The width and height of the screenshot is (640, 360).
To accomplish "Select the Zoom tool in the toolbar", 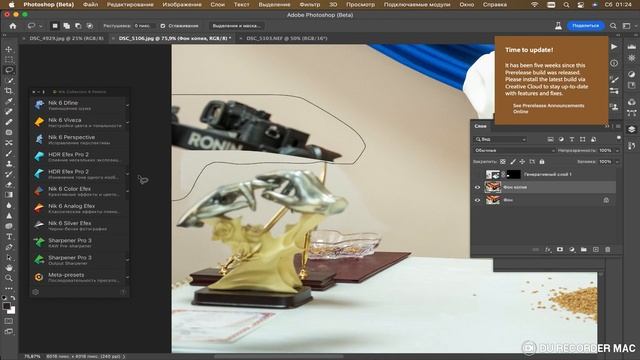I will pyautogui.click(x=9, y=278).
